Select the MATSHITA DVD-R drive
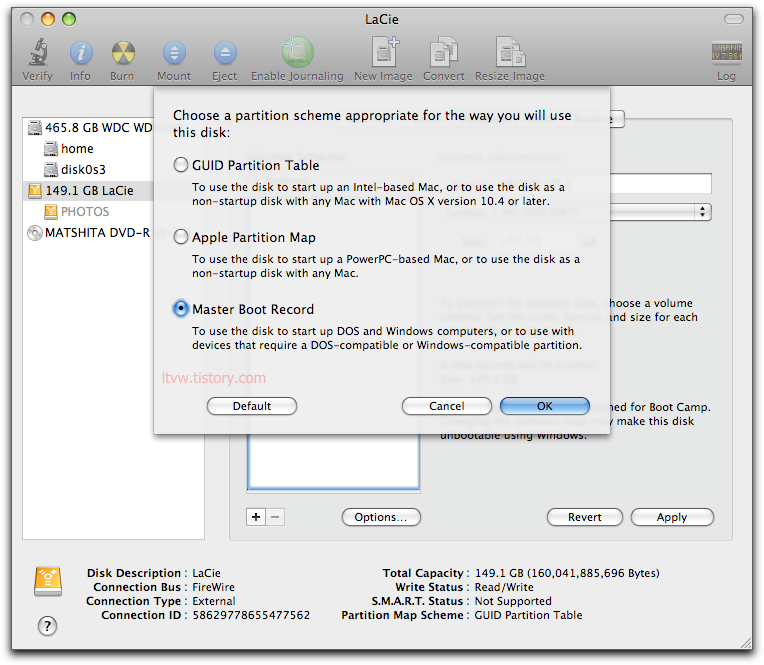Viewport: 764px width, 665px height. (x=89, y=233)
